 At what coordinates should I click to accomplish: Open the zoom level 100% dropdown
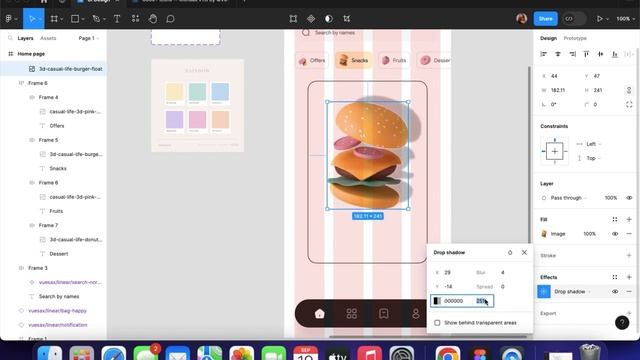tap(626, 19)
